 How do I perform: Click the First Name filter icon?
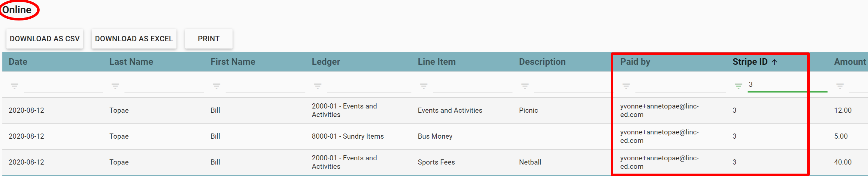click(x=216, y=86)
